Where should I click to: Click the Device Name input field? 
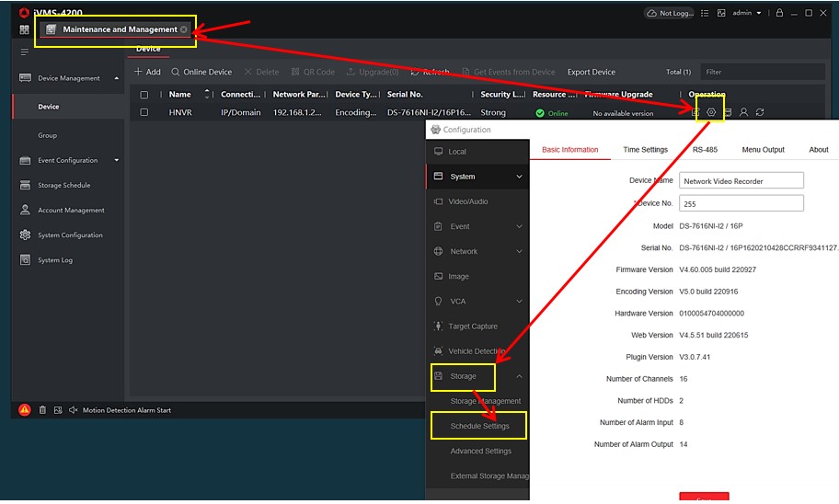[x=741, y=181]
